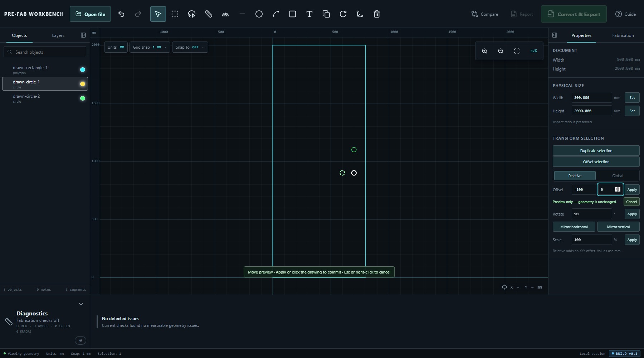The height and width of the screenshot is (358, 644).
Task: Click the duplicate copy icon in toolbar
Action: pos(326,14)
